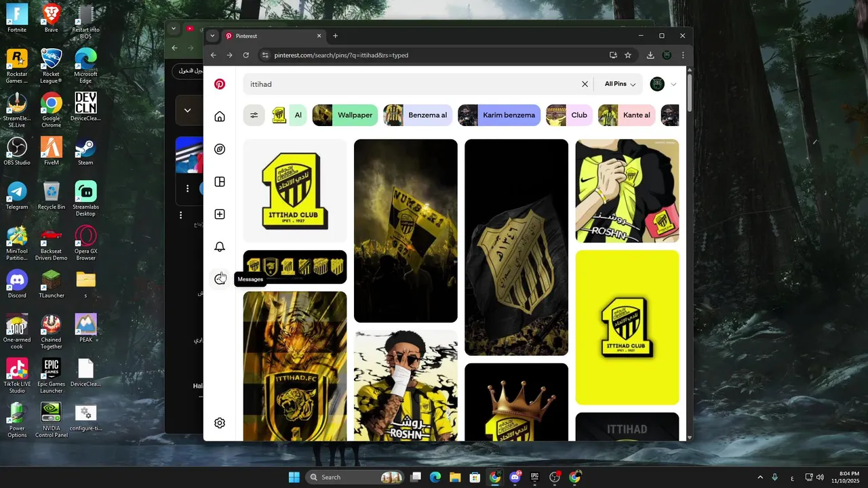The height and width of the screenshot is (488, 868).
Task: Click the tab search arrow of background browser
Action: pos(174,28)
